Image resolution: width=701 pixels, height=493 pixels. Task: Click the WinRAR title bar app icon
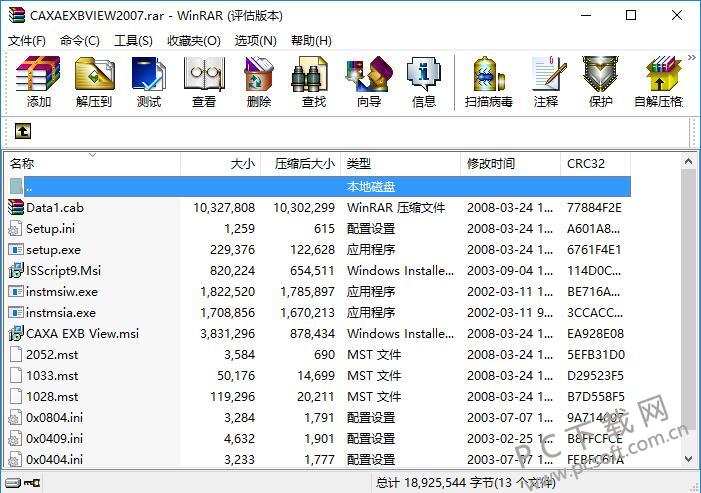[17, 15]
